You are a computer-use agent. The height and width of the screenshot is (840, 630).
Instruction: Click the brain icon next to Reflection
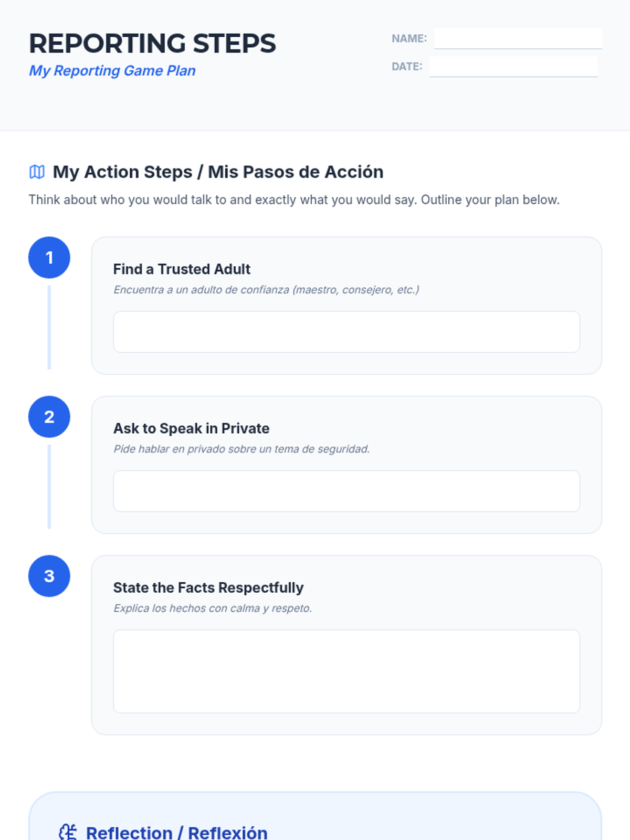coord(68,832)
